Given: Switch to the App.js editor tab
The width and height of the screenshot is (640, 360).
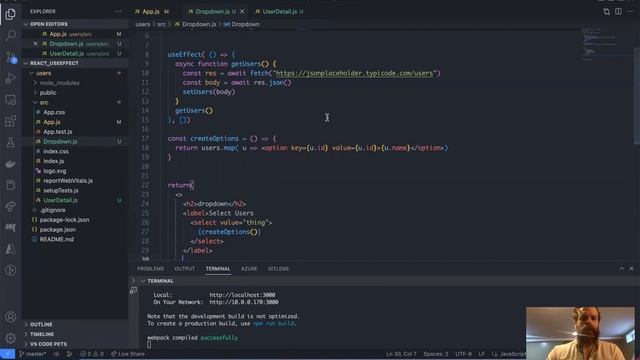Looking at the screenshot, I should pyautogui.click(x=152, y=11).
